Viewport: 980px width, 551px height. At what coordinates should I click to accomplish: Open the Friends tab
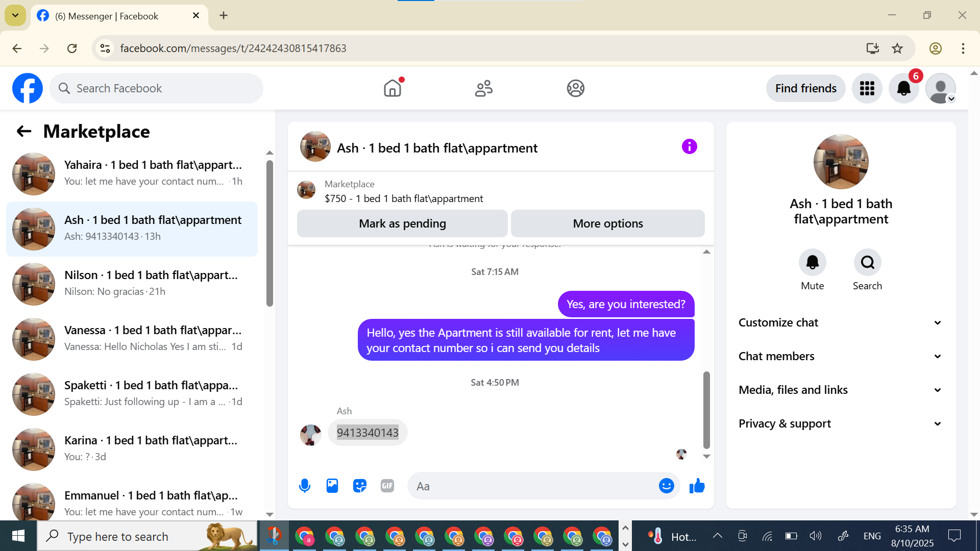(483, 88)
